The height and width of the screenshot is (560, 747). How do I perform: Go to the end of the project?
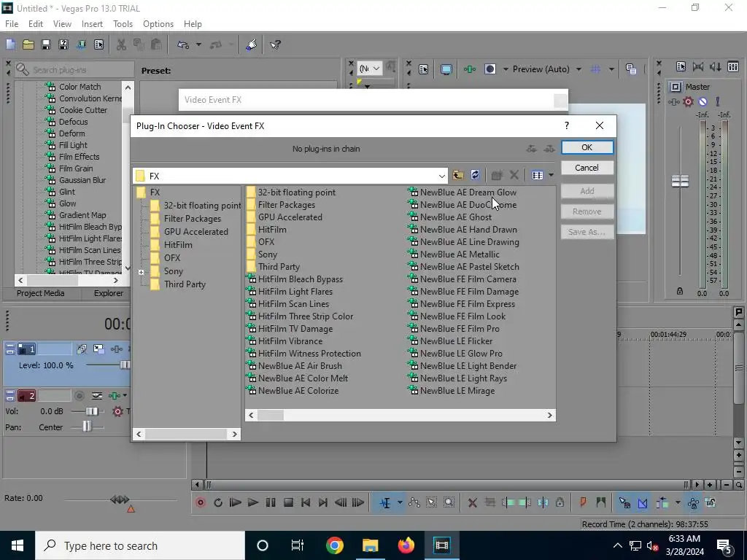coord(323,502)
